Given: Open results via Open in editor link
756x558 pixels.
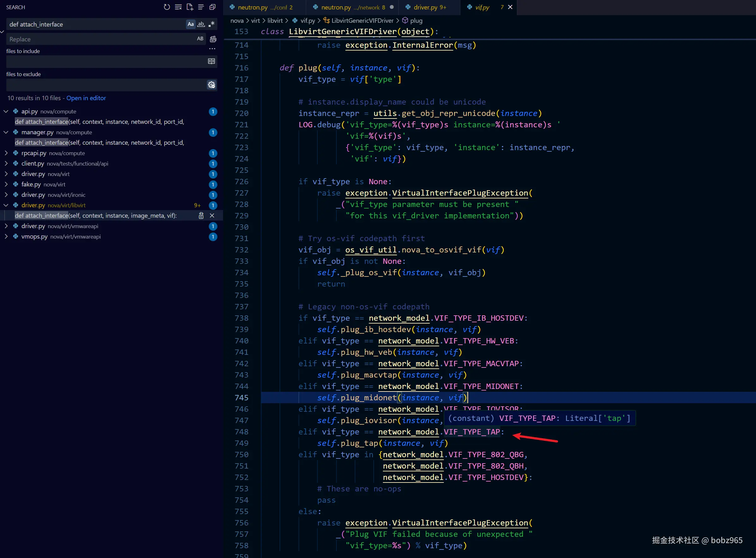Looking at the screenshot, I should (86, 98).
